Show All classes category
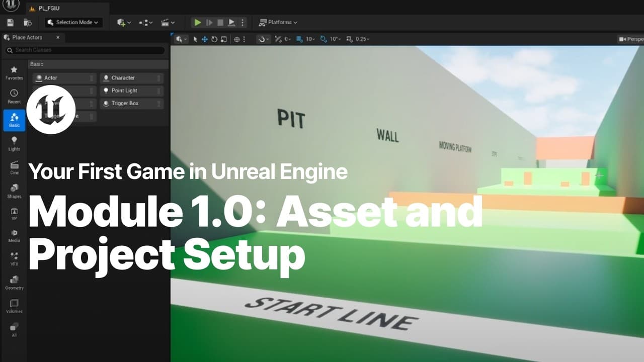This screenshot has width=644, height=362. 14,329
